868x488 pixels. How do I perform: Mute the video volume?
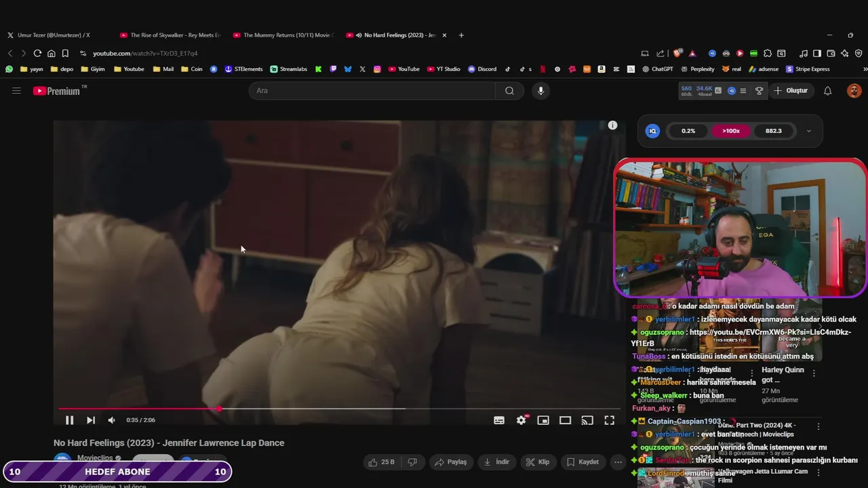pyautogui.click(x=112, y=420)
